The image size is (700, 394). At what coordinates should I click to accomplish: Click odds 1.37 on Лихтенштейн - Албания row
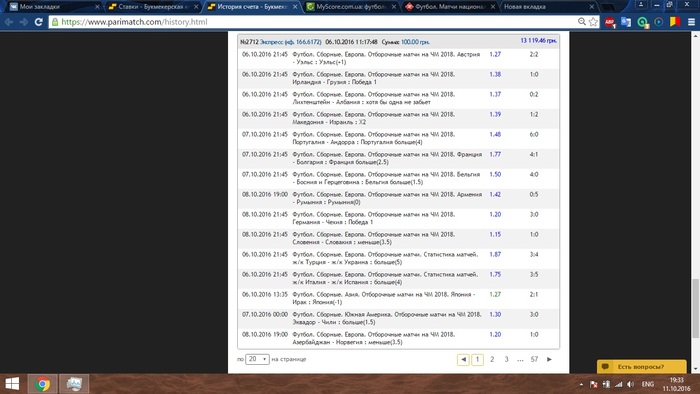click(495, 95)
